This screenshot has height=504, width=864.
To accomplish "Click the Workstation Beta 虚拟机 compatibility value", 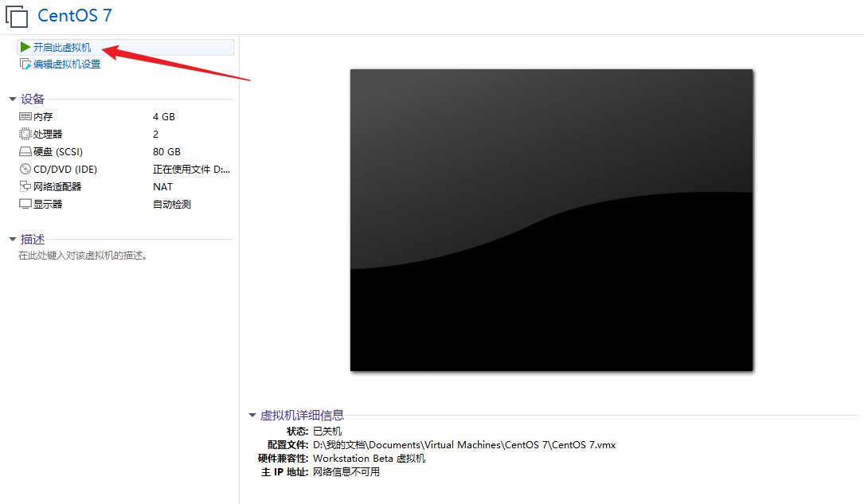I will [369, 459].
